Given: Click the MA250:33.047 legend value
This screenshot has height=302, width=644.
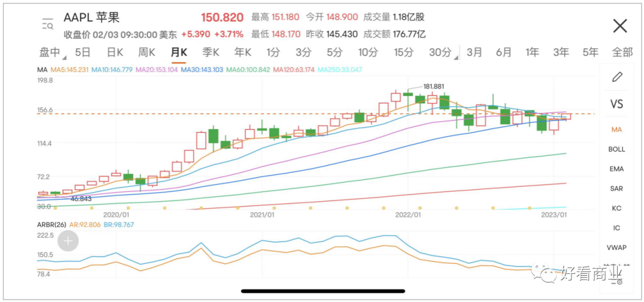Looking at the screenshot, I should (x=340, y=70).
